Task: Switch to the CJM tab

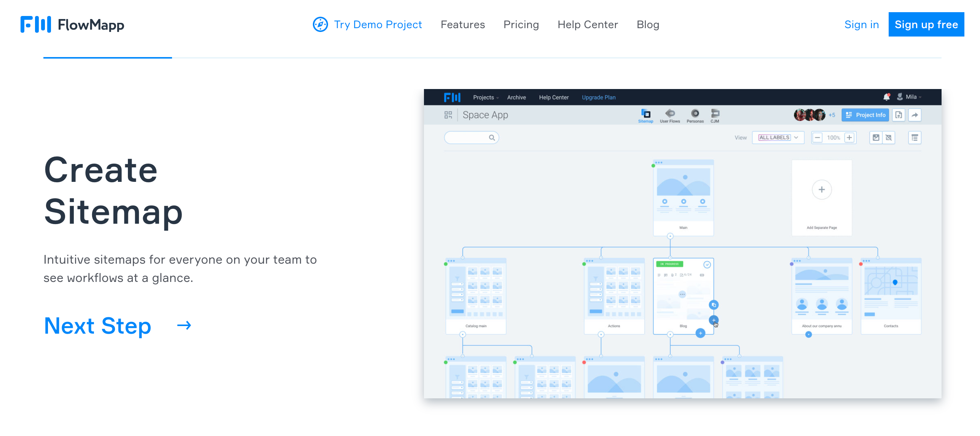Action: point(715,116)
